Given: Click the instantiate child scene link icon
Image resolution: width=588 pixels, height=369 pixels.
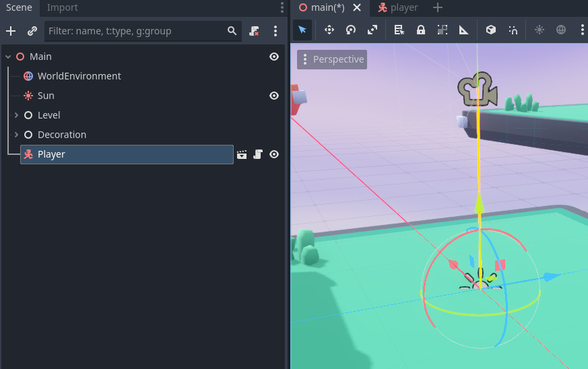Looking at the screenshot, I should [x=32, y=31].
